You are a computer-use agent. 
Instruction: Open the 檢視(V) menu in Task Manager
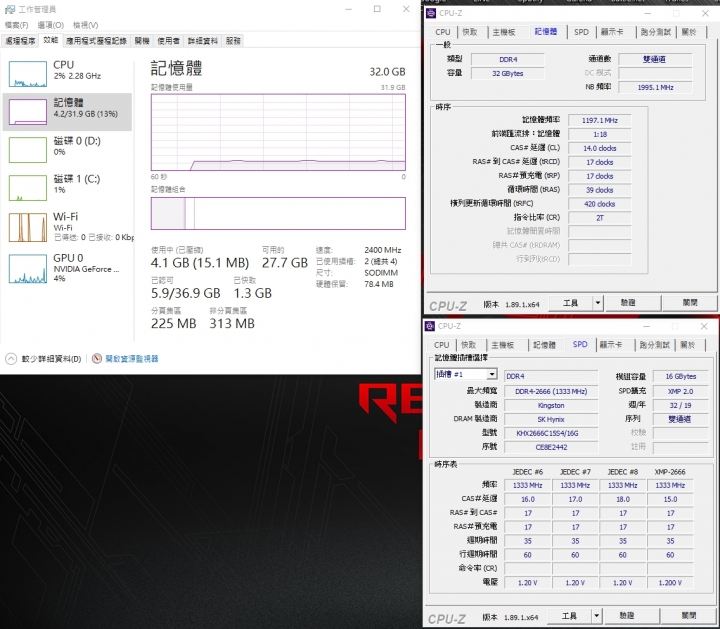point(85,25)
